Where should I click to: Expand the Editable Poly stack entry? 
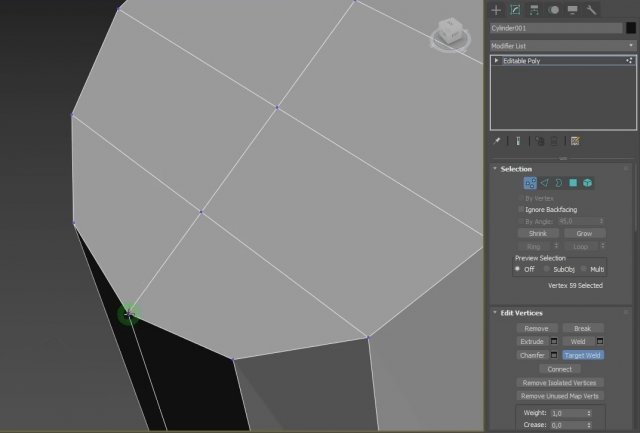point(497,61)
